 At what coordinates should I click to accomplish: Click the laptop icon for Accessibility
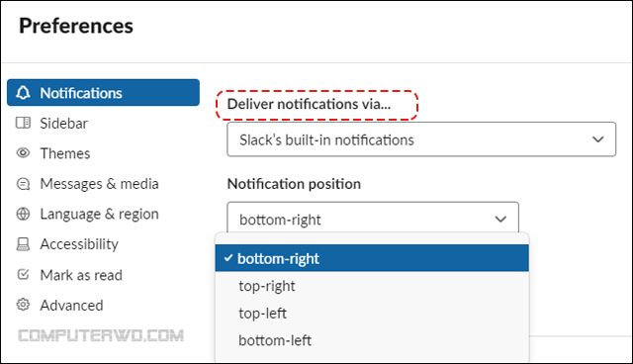pos(23,244)
